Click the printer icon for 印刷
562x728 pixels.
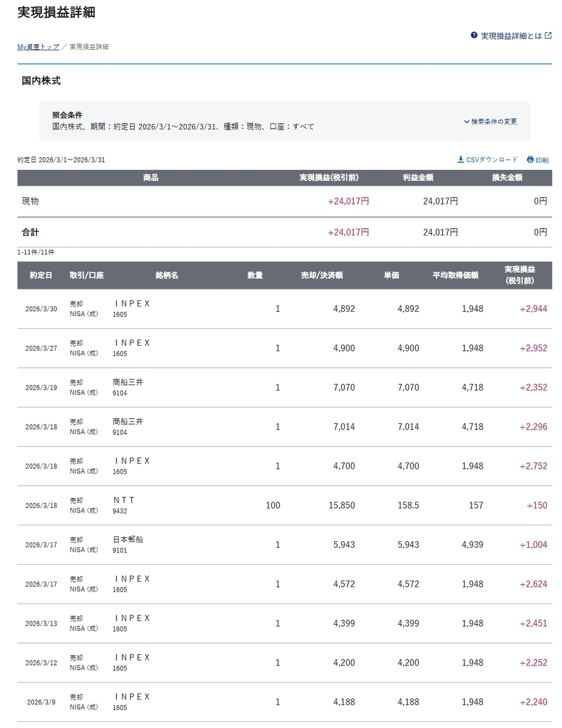pos(530,160)
